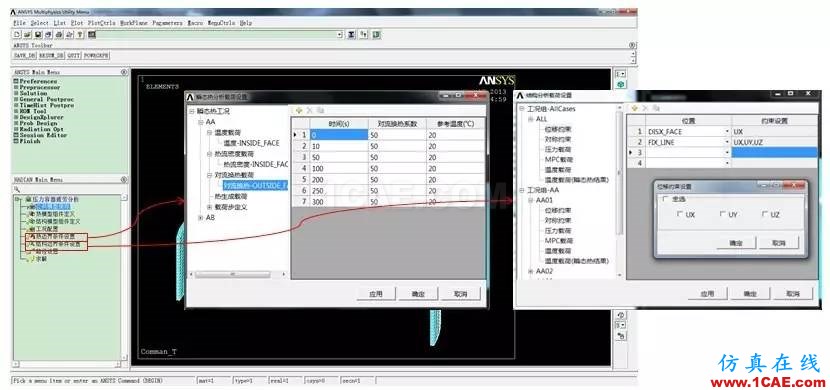Click the Save Analysis toolbar icon
830x390 pixels.
[38, 34]
